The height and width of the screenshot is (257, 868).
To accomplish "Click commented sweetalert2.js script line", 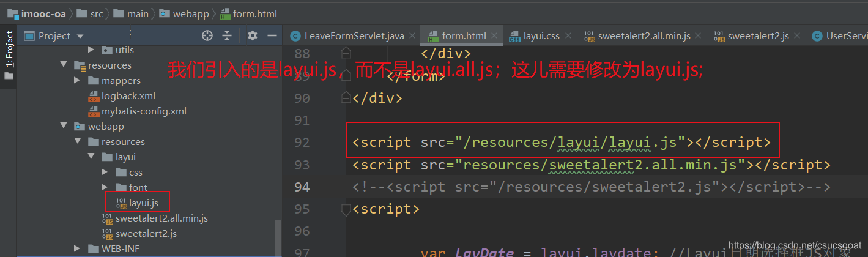I will 592,187.
